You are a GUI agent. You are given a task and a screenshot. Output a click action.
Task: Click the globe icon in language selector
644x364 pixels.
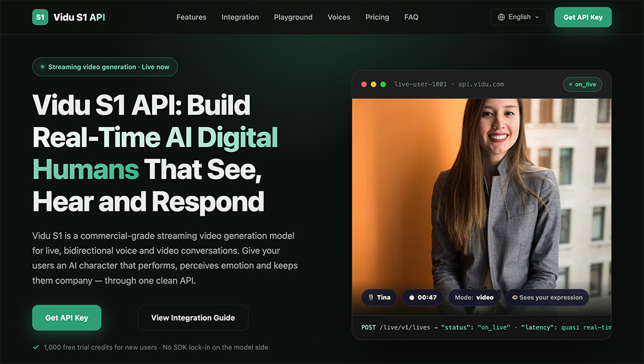tap(501, 17)
